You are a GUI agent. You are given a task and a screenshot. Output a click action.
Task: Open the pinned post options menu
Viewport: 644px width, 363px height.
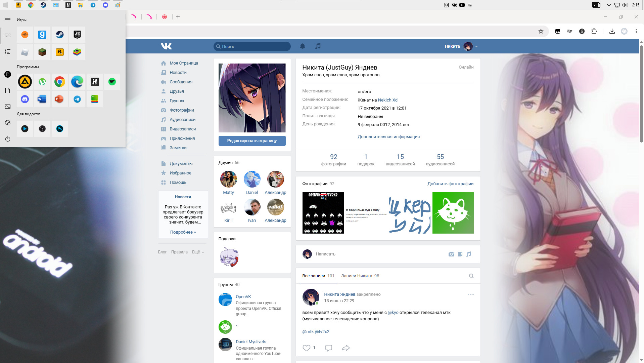[x=471, y=294]
